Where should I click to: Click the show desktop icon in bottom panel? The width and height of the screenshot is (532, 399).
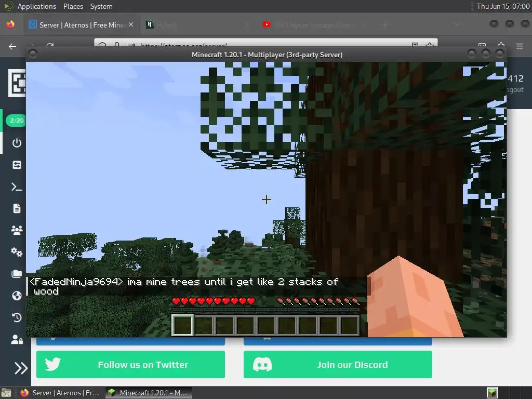(x=6, y=393)
